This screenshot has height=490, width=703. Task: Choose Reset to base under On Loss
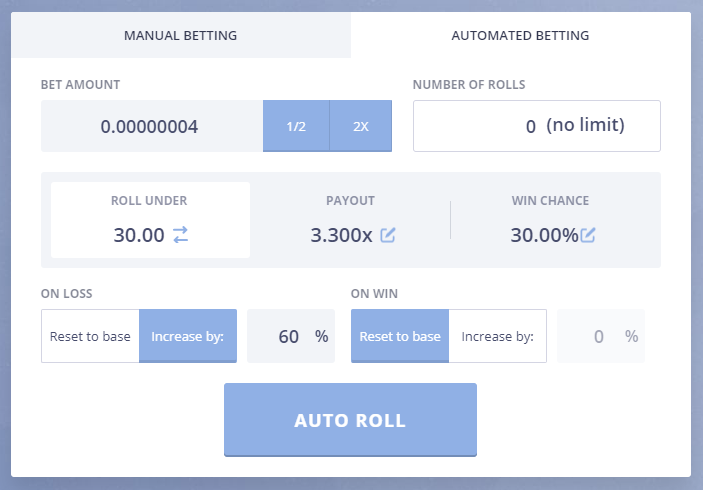click(90, 336)
